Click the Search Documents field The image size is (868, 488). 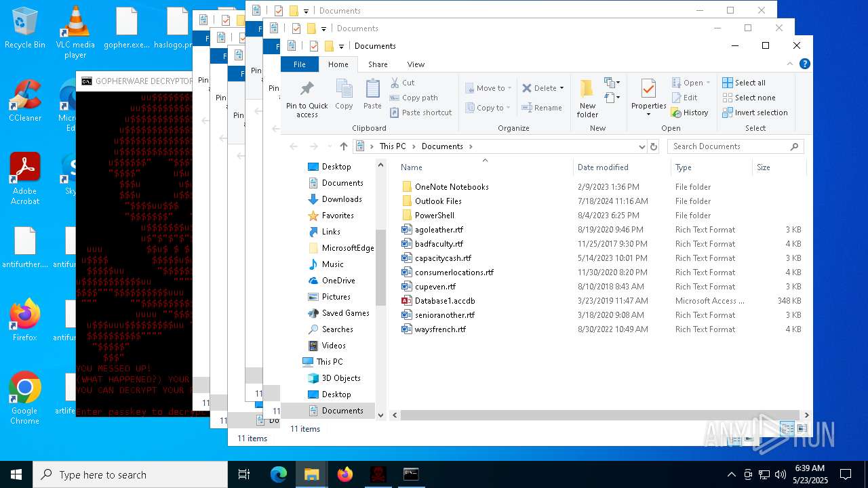coord(736,146)
